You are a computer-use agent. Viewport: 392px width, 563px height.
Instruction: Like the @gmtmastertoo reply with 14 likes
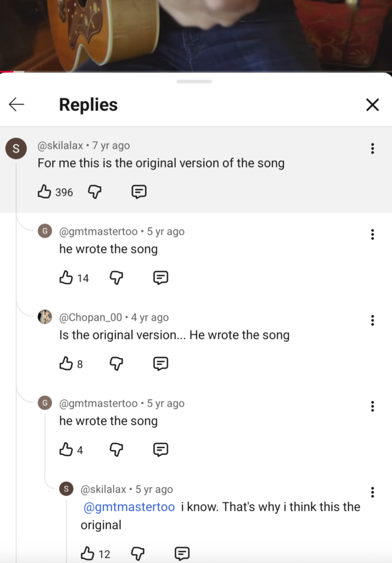[x=66, y=278]
